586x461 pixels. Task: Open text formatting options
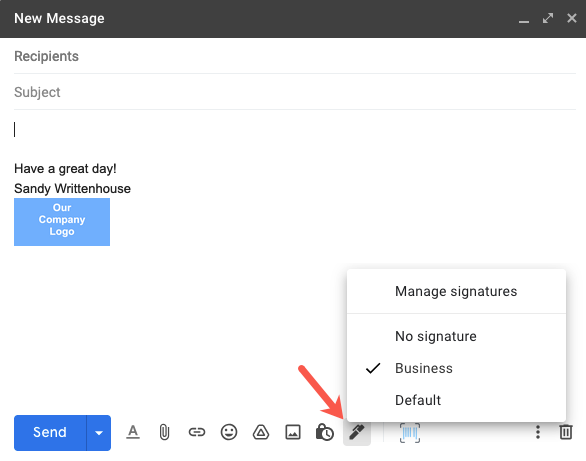tap(133, 432)
